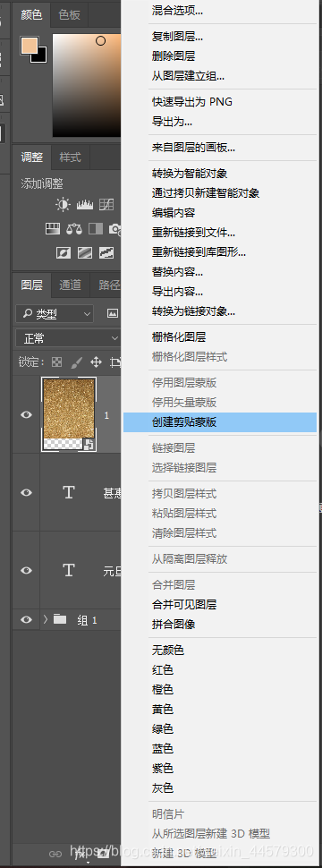This screenshot has width=322, height=868.
Task: Hide the 元旦 text layer
Action: (x=26, y=570)
